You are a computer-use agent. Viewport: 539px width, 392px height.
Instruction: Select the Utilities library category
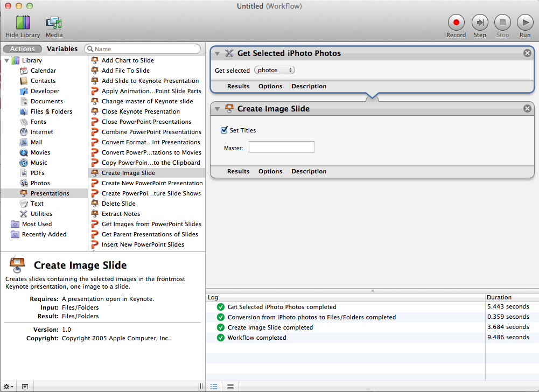41,214
